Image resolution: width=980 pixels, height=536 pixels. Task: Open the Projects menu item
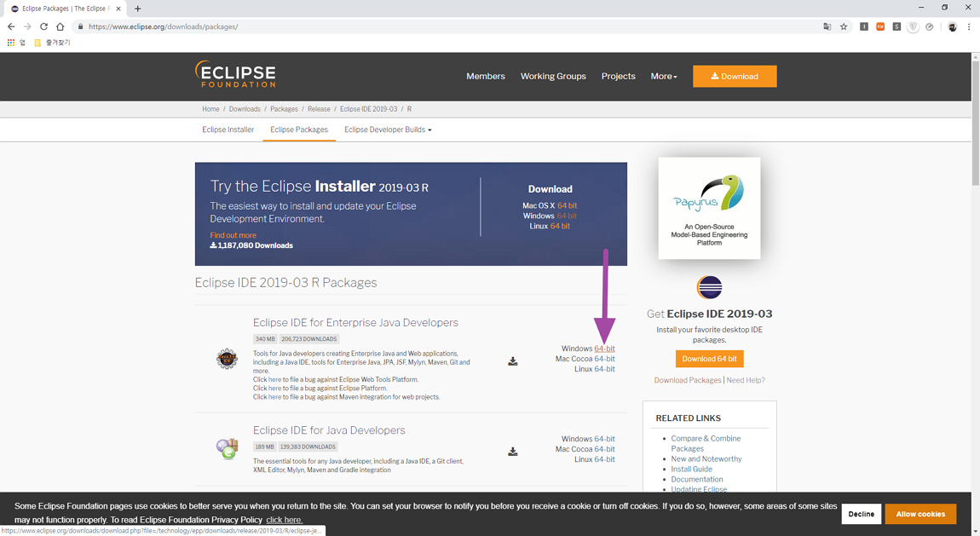point(618,76)
